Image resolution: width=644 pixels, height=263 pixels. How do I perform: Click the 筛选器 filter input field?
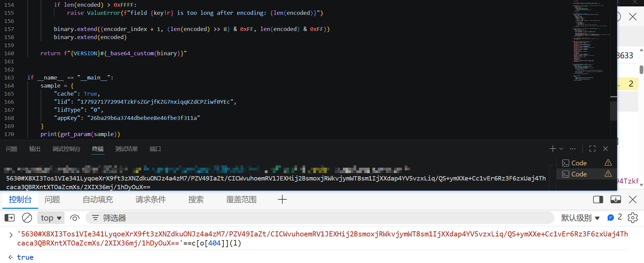(320, 218)
